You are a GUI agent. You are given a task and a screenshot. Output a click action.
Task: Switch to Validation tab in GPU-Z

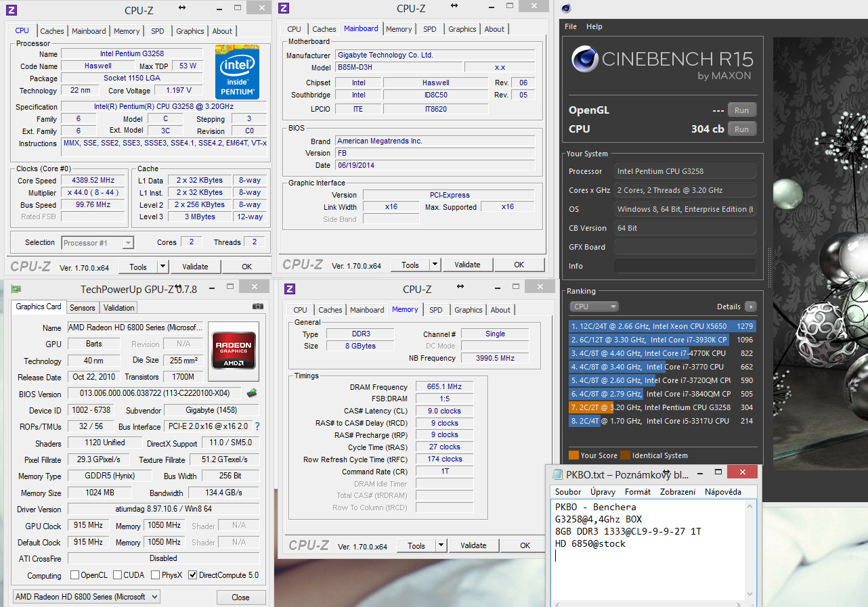pos(119,307)
